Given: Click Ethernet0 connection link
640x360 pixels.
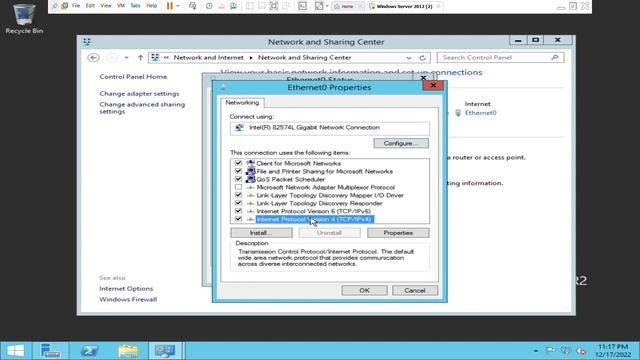Looking at the screenshot, I should coord(480,113).
